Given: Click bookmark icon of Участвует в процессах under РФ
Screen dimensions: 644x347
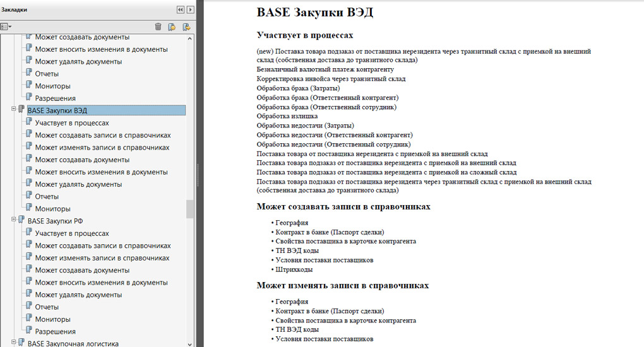Looking at the screenshot, I should (29, 232).
